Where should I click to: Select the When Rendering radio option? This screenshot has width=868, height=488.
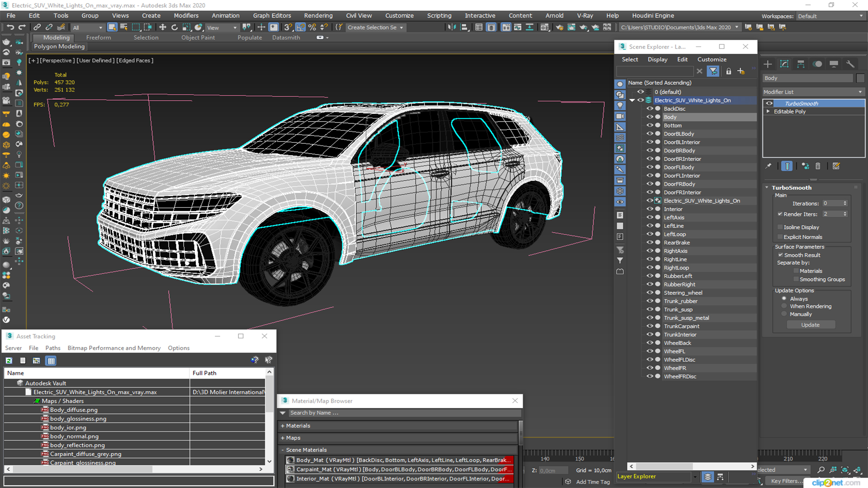[x=784, y=306]
